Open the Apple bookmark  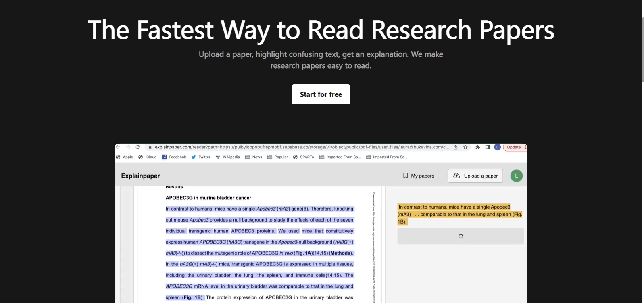125,157
